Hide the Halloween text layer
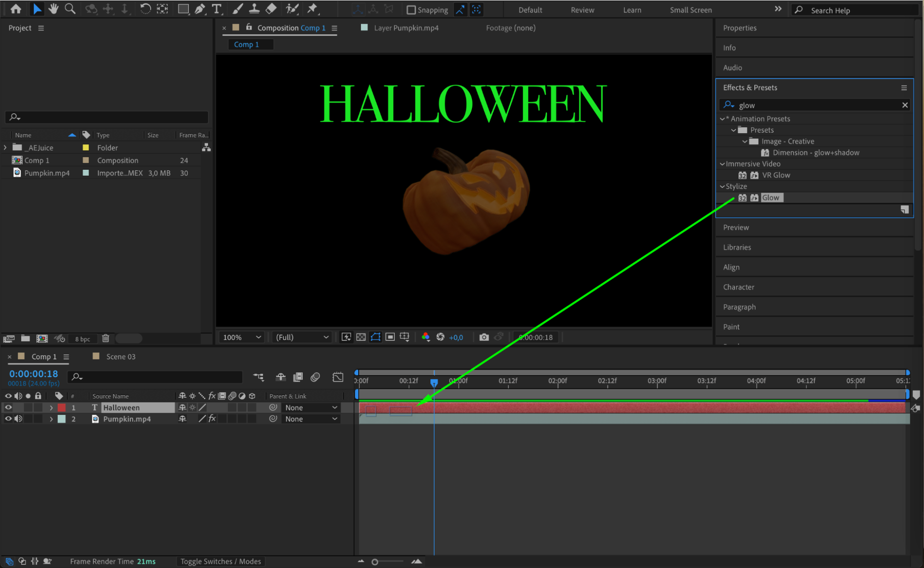The height and width of the screenshot is (568, 924). [8, 407]
